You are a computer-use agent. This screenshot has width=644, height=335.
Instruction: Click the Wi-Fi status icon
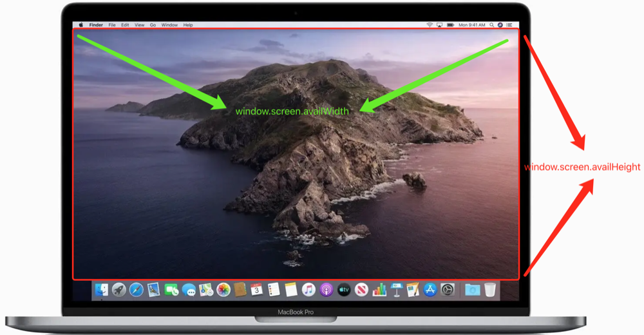point(430,24)
